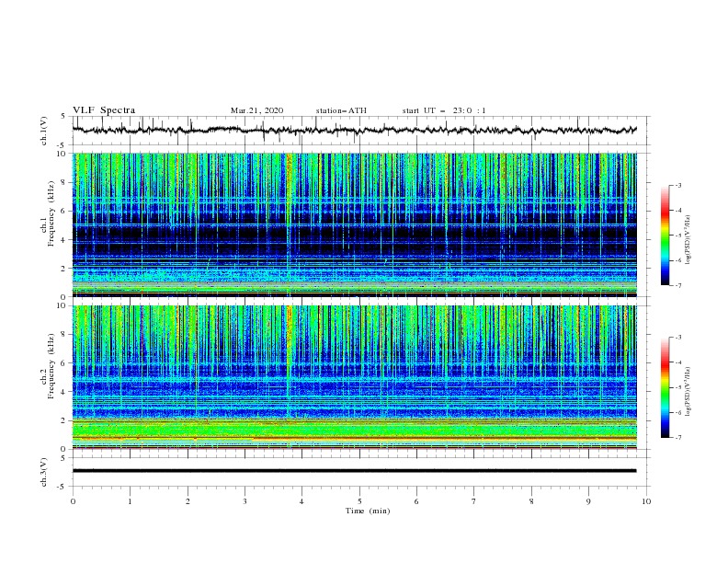Click the '-5' tick on the ch.2 colorbar
This screenshot has height=563, width=728.
pos(677,387)
